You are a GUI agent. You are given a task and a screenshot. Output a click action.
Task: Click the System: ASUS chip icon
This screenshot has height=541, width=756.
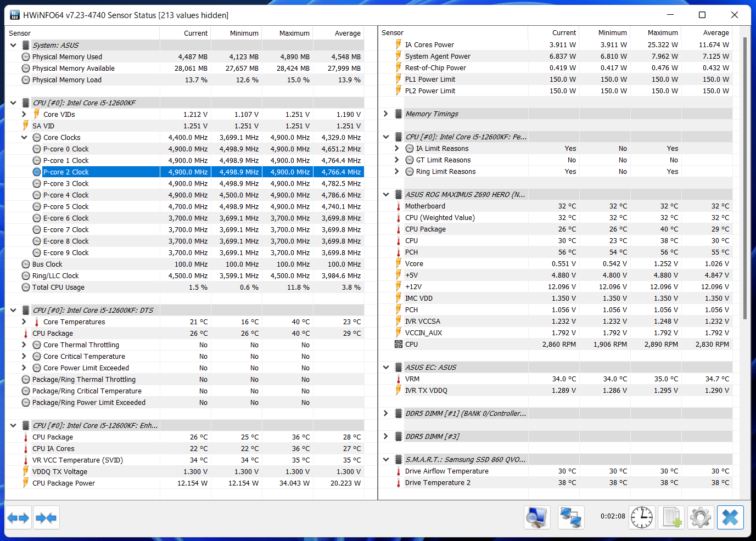pyautogui.click(x=26, y=46)
